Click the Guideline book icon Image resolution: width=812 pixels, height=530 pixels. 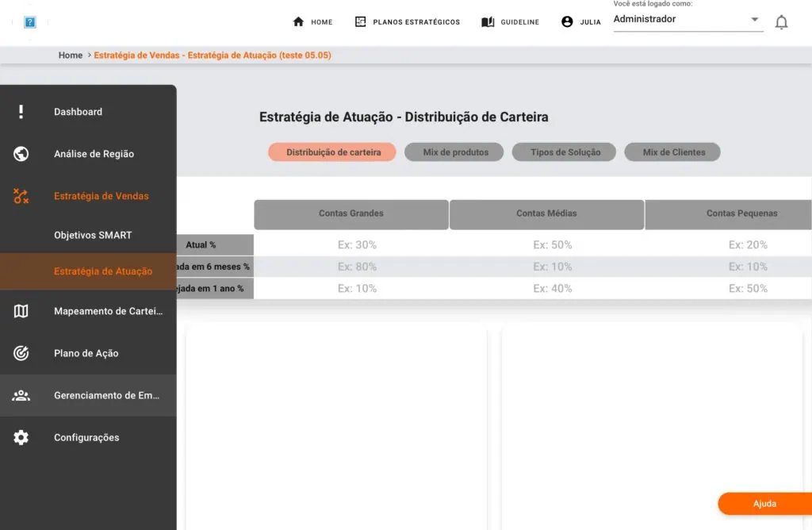488,21
